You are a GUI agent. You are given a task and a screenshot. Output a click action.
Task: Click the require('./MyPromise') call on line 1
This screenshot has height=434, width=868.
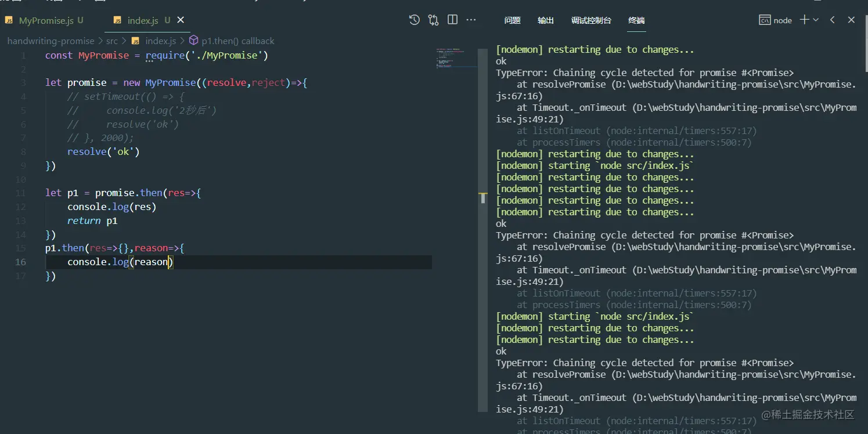tap(207, 55)
